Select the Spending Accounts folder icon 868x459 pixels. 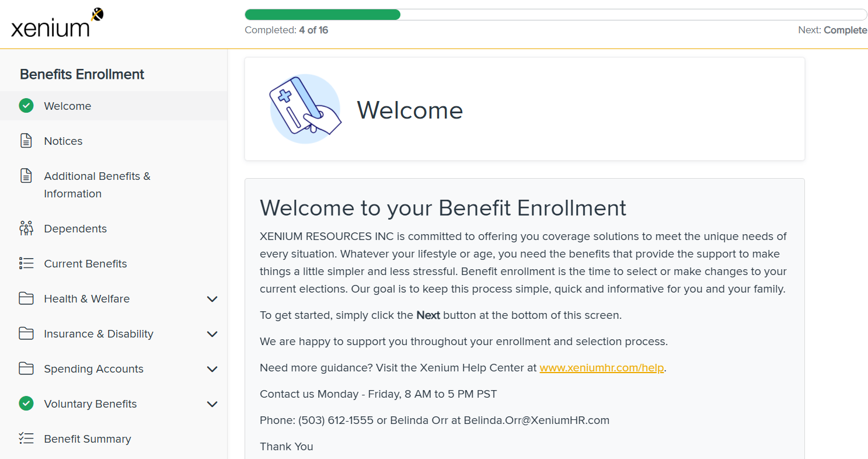tap(26, 368)
